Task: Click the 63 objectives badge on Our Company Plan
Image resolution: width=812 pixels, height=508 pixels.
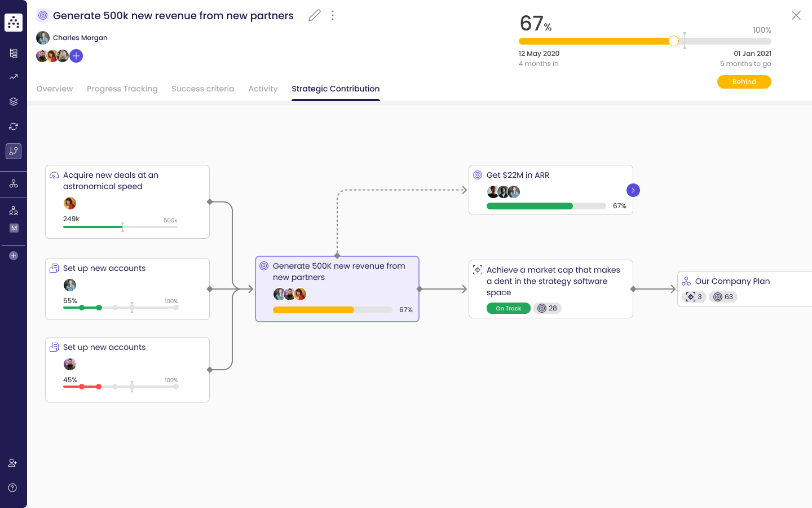Action: [723, 296]
